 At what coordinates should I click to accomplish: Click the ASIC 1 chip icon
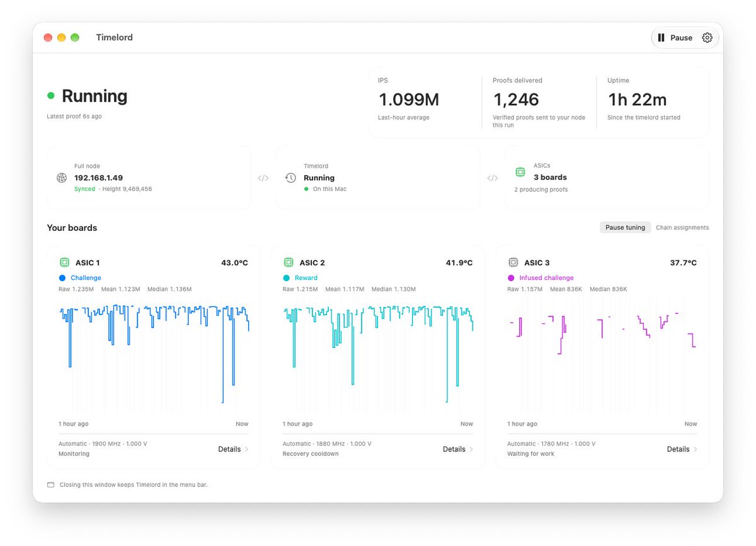pos(64,262)
